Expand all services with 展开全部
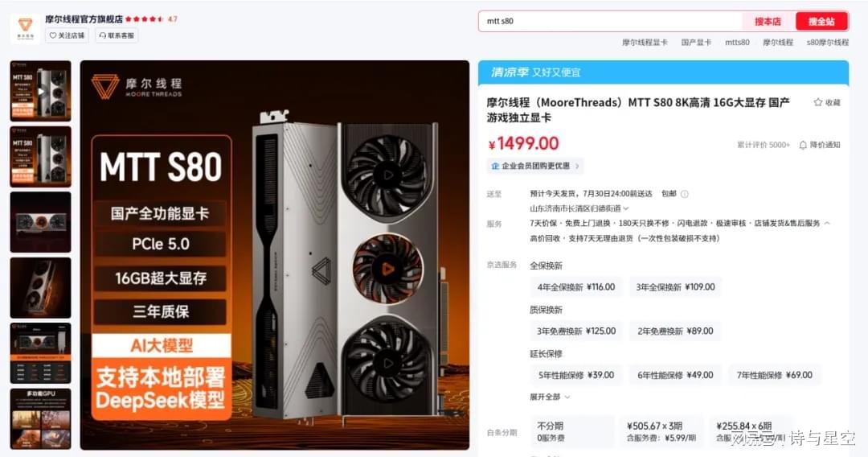The image size is (868, 457). point(550,397)
